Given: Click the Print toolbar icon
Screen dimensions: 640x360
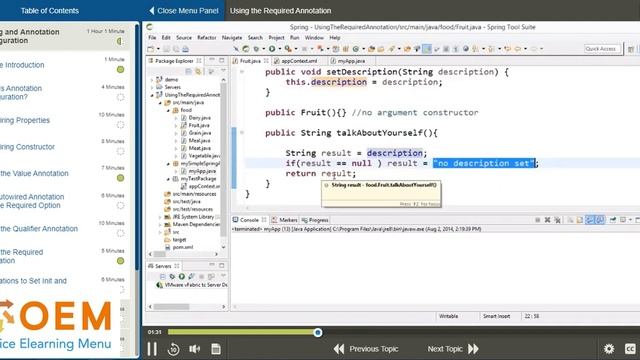Looking at the screenshot, I should [x=186, y=49].
